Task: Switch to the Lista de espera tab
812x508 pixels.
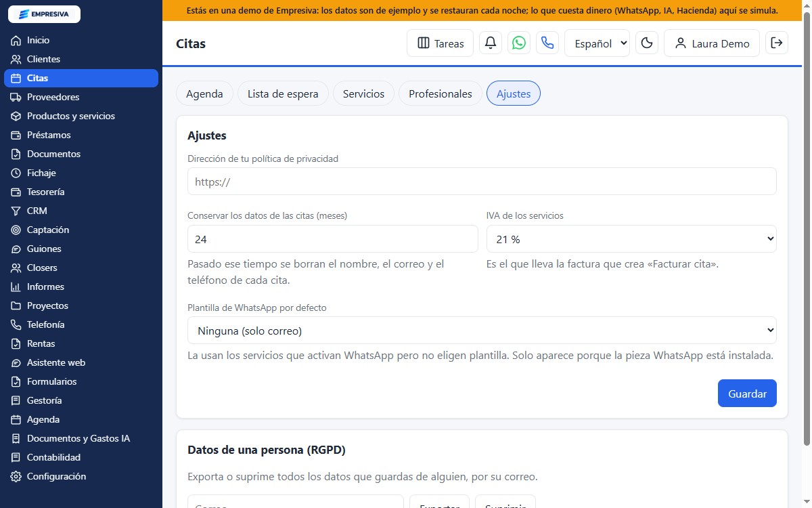Action: coord(283,93)
